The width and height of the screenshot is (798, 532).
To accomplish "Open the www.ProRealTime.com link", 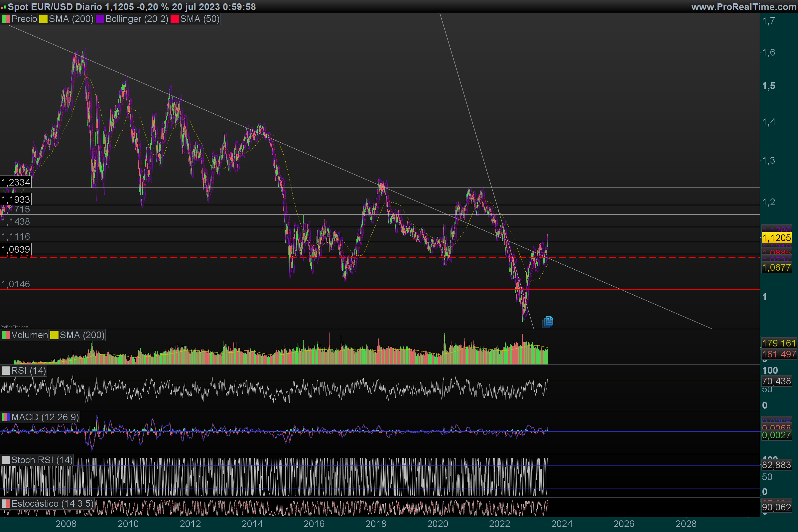I will point(743,7).
